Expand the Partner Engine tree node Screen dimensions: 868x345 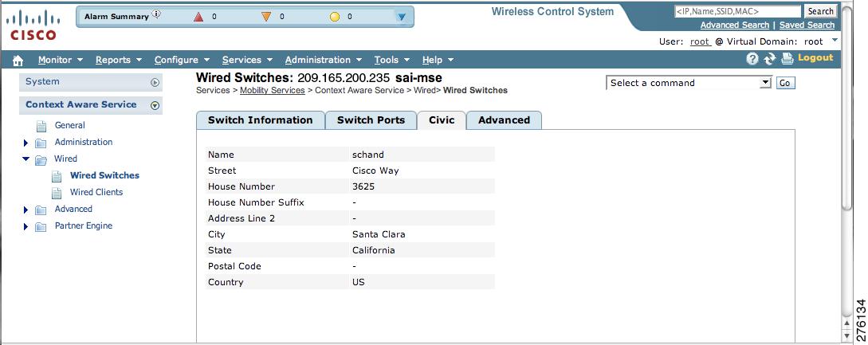26,227
